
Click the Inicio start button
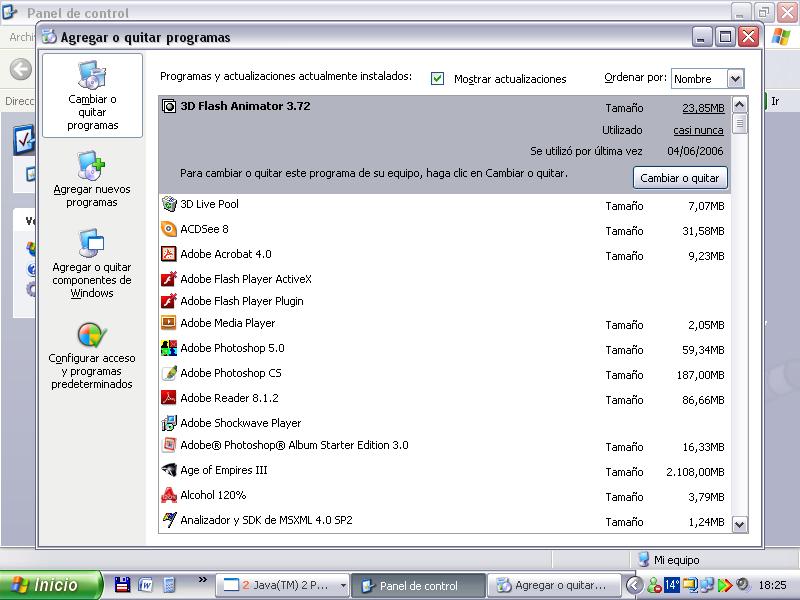tap(50, 585)
